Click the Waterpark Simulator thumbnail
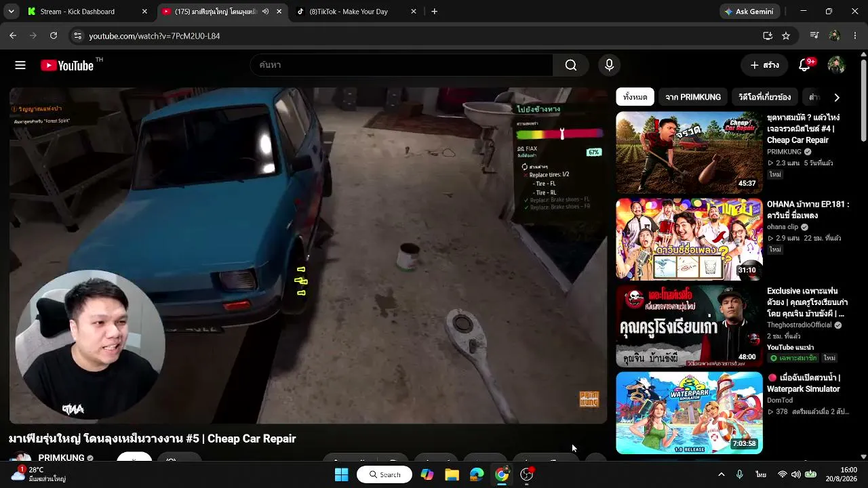 689,413
